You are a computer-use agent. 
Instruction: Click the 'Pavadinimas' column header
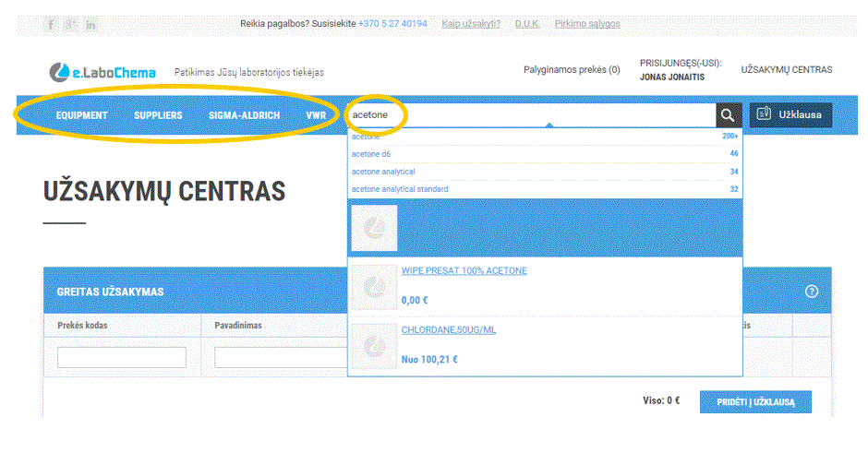[x=238, y=326]
